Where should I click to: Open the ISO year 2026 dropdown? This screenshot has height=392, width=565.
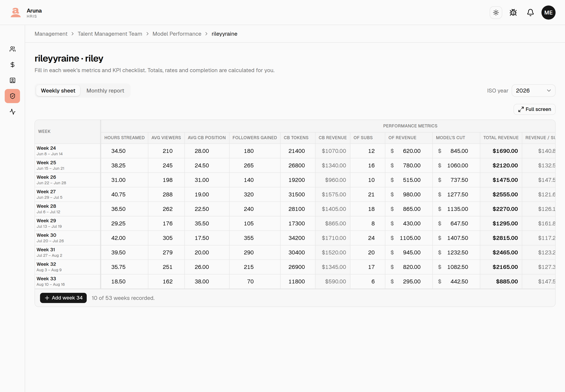point(533,91)
